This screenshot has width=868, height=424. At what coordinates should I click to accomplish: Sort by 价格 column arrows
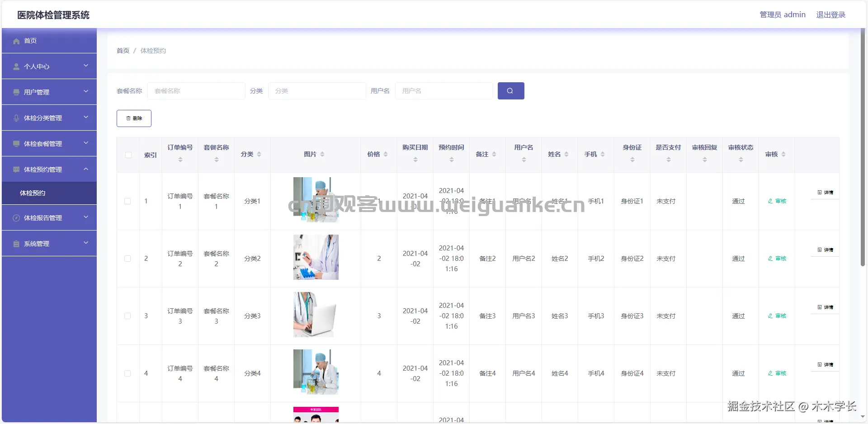[x=386, y=154]
